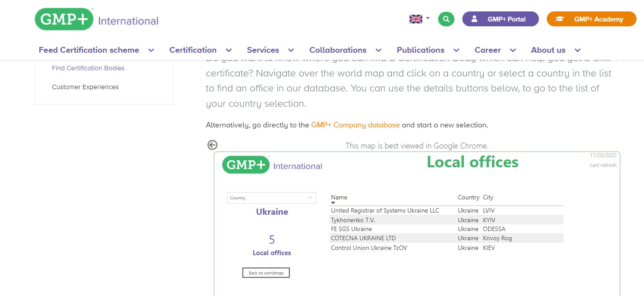Click the Ukraine country heading in the left panel
The width and height of the screenshot is (644, 296).
[x=272, y=212]
